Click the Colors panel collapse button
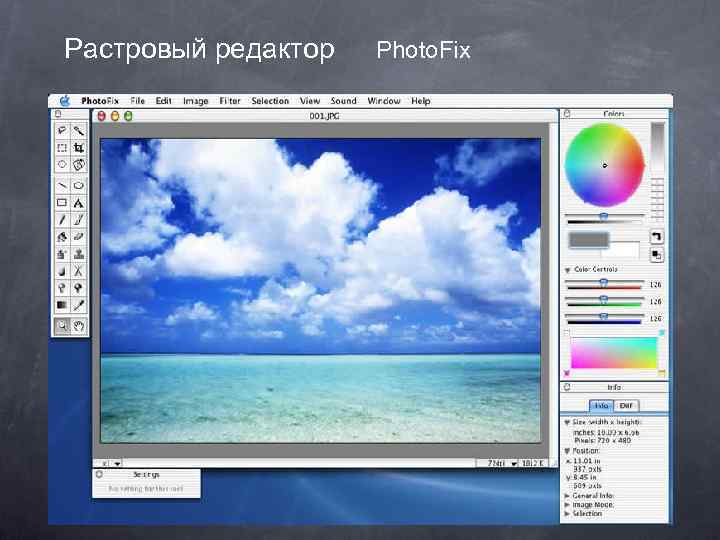720x540 pixels. click(x=567, y=113)
